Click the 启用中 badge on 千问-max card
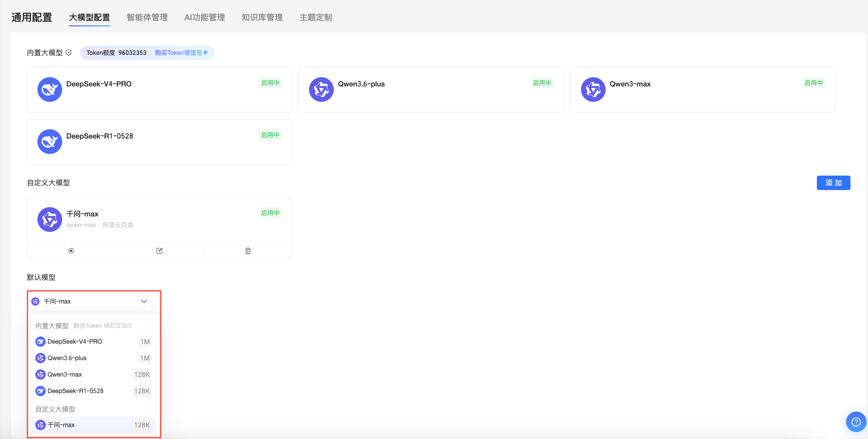This screenshot has width=868, height=439. (270, 213)
